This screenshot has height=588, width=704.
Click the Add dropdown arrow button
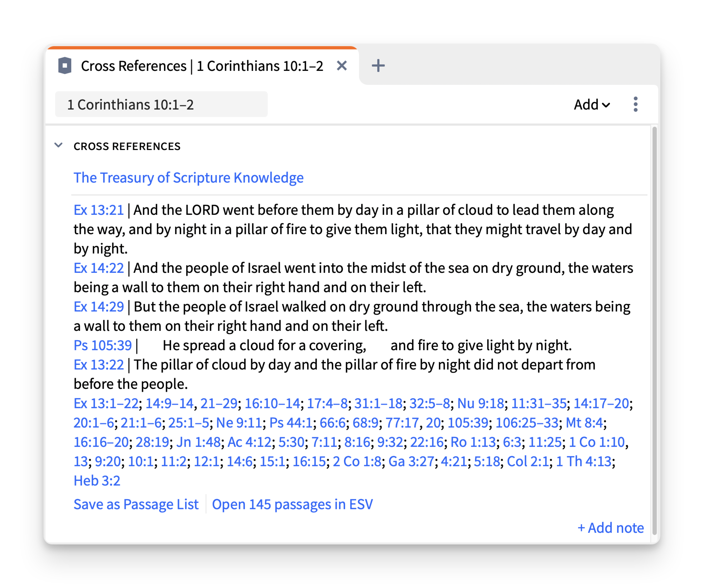click(x=590, y=105)
